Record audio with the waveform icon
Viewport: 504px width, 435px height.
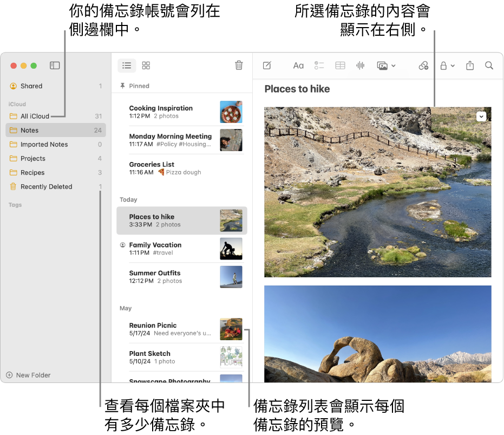tap(361, 66)
